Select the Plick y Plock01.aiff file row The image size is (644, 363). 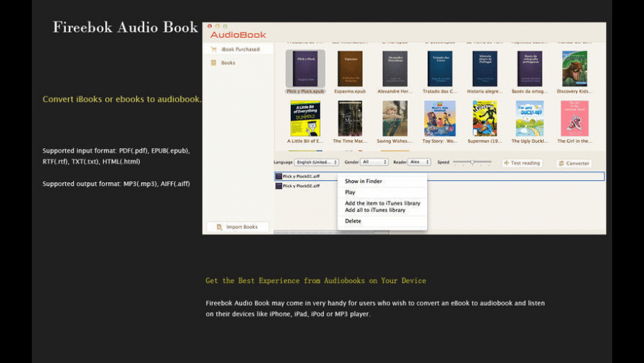pyautogui.click(x=439, y=176)
